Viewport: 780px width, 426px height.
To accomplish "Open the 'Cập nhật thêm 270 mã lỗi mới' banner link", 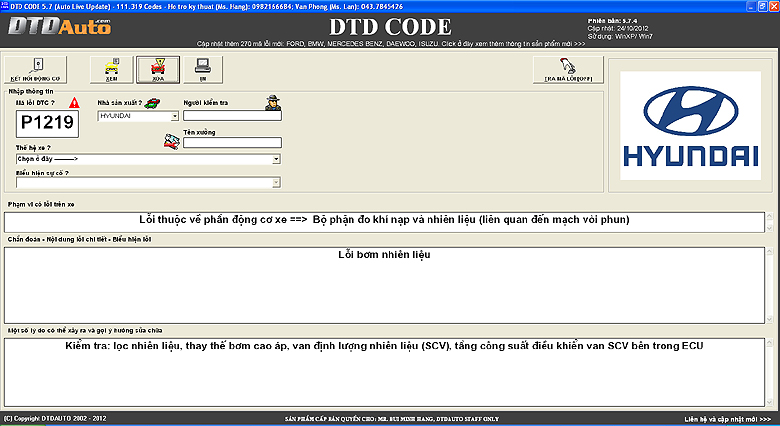I will 390,44.
